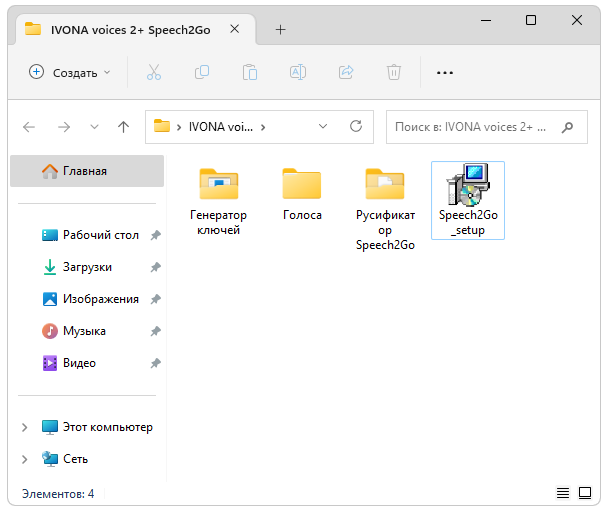The width and height of the screenshot is (606, 510).
Task: Open the Создать dropdown menu
Action: 70,72
